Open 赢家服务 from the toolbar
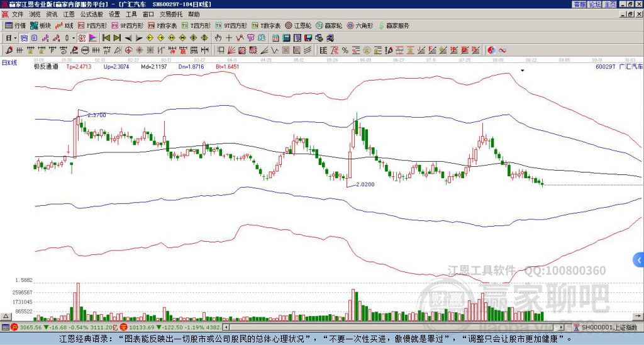The width and height of the screenshot is (644, 345). (394, 25)
